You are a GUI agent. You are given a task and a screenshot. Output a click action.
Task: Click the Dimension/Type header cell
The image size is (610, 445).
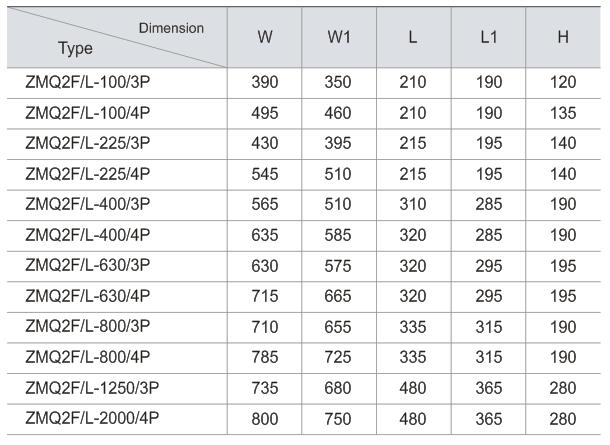coord(118,37)
